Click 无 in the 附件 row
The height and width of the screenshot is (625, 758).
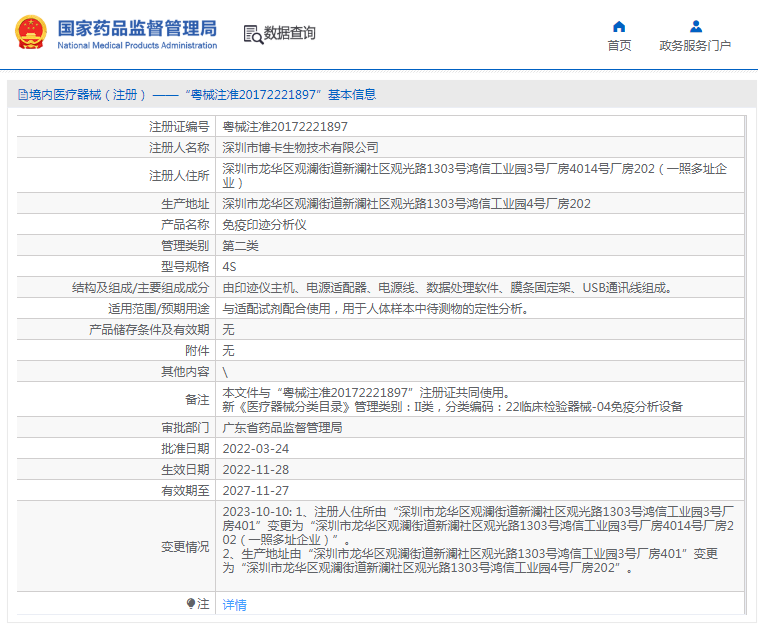(228, 350)
